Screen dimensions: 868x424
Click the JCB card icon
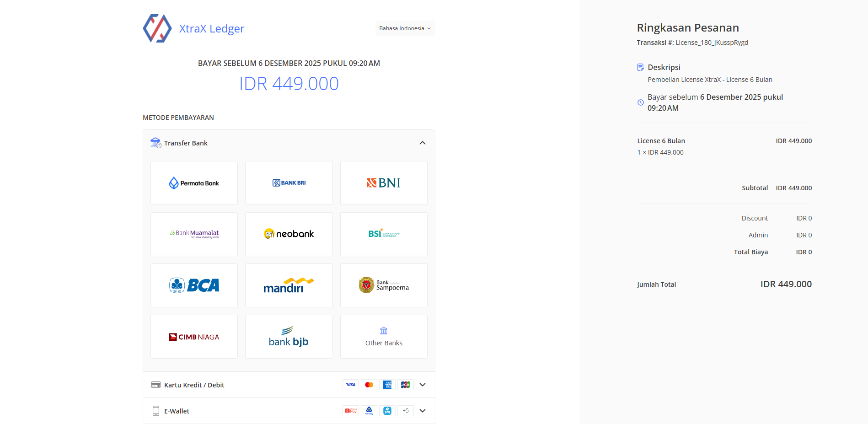pos(406,385)
